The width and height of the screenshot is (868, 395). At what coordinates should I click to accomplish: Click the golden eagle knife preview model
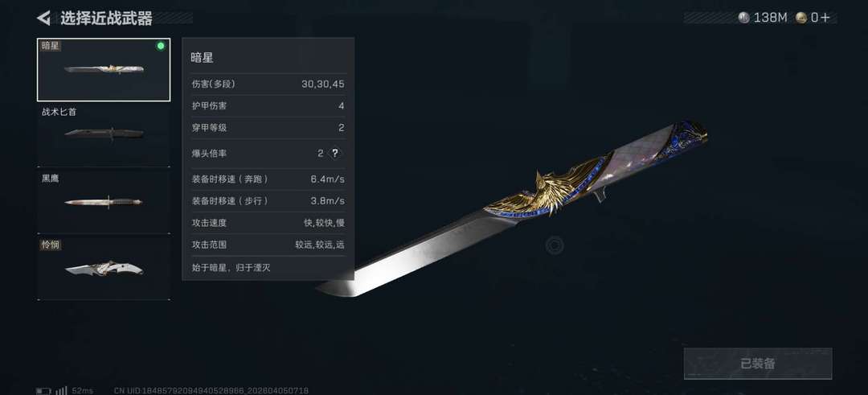pyautogui.click(x=512, y=209)
